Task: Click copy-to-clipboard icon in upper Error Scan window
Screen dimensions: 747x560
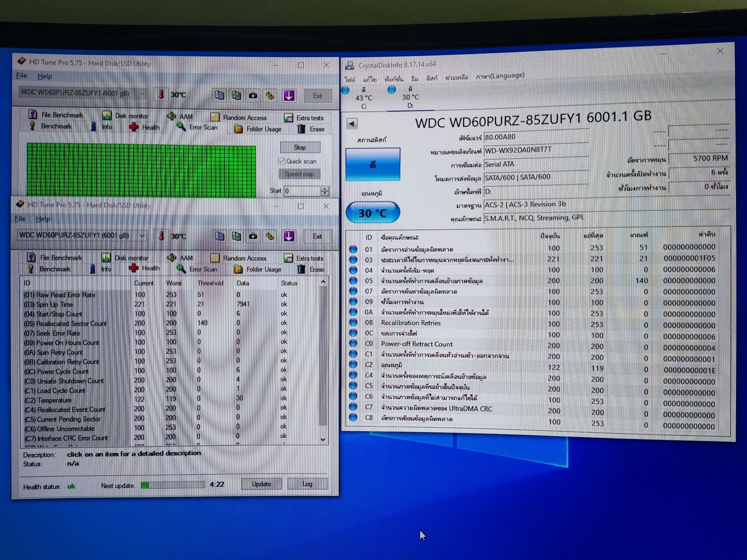Action: coord(220,95)
